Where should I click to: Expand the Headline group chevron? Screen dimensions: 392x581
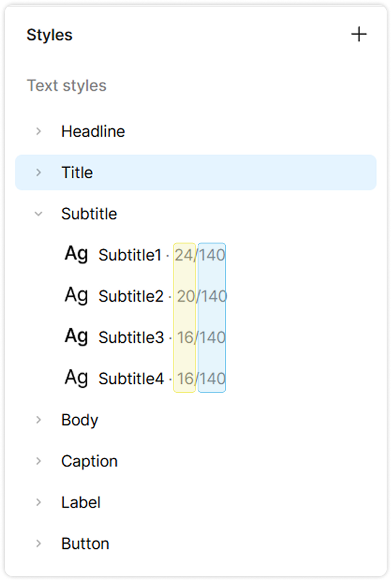click(39, 131)
